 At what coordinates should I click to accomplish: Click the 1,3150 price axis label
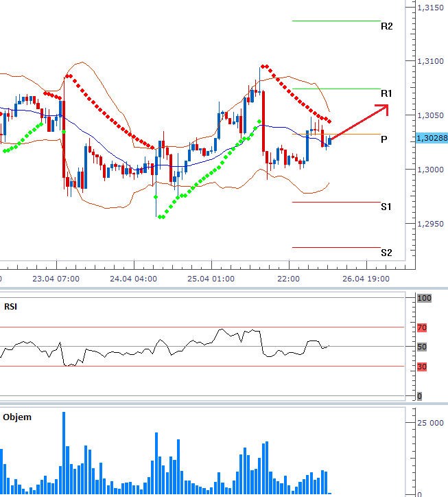[430, 8]
